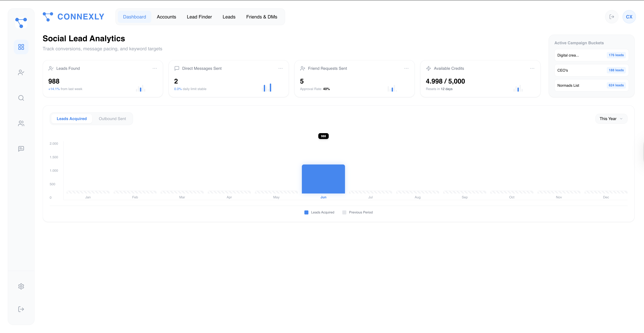Click the Jun month label
Screen dimensions: 644x333
(323, 197)
